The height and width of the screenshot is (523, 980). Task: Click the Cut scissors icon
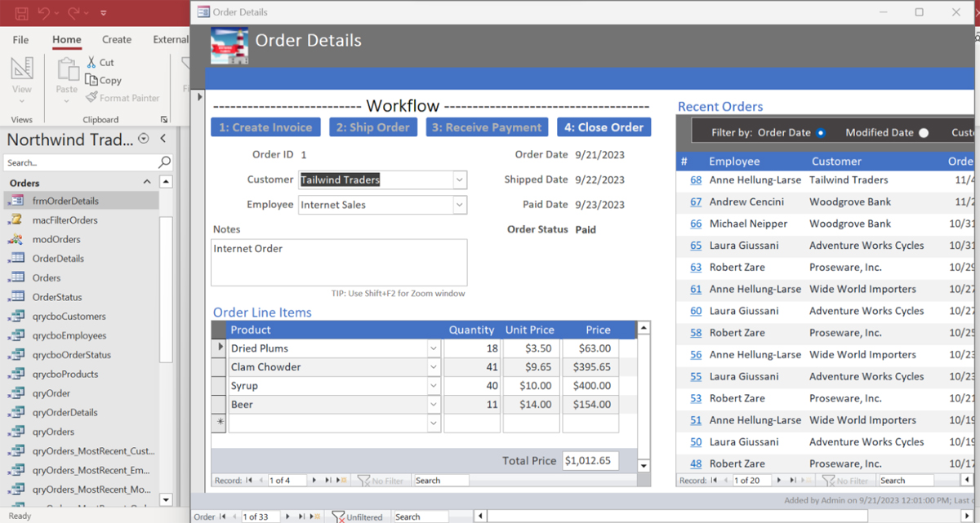point(91,62)
